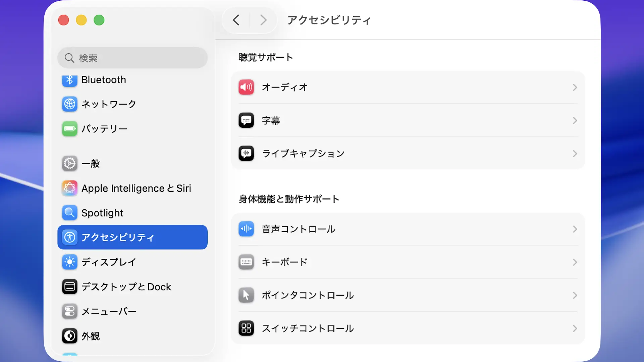The width and height of the screenshot is (644, 362).
Task: Click the Bluetooth icon in sidebar
Action: tap(69, 80)
